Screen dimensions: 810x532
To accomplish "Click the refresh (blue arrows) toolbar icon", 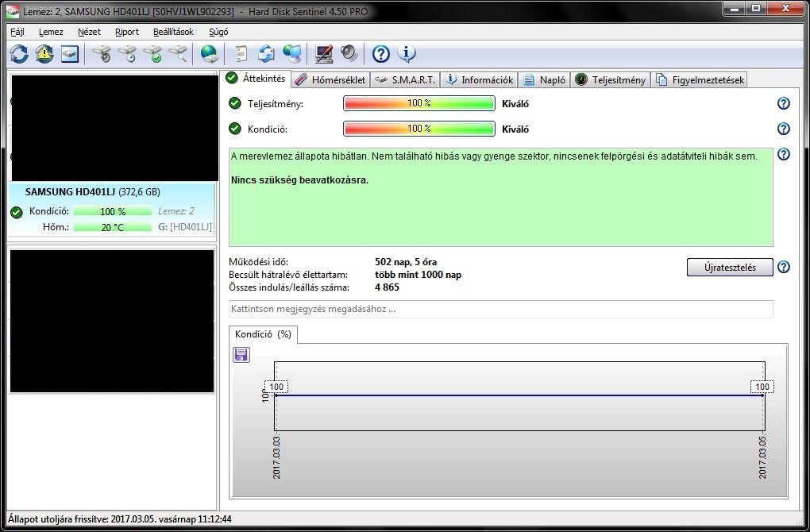I will coord(19,54).
